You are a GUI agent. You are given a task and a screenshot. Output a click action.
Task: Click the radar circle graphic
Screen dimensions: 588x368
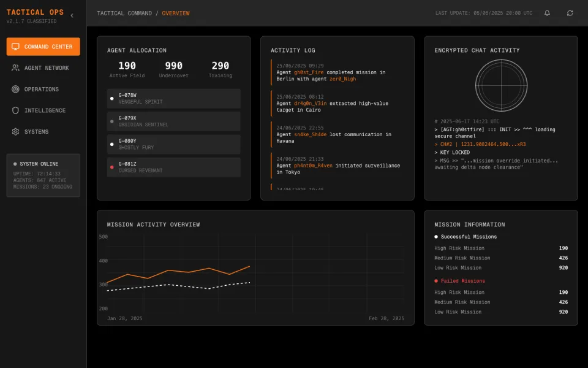pyautogui.click(x=502, y=86)
